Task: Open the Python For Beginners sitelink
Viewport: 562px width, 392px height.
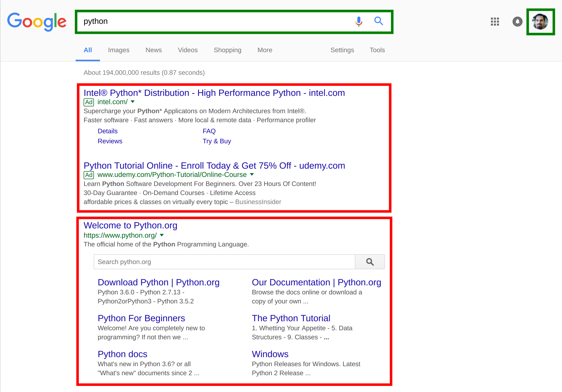Action: pyautogui.click(x=141, y=318)
